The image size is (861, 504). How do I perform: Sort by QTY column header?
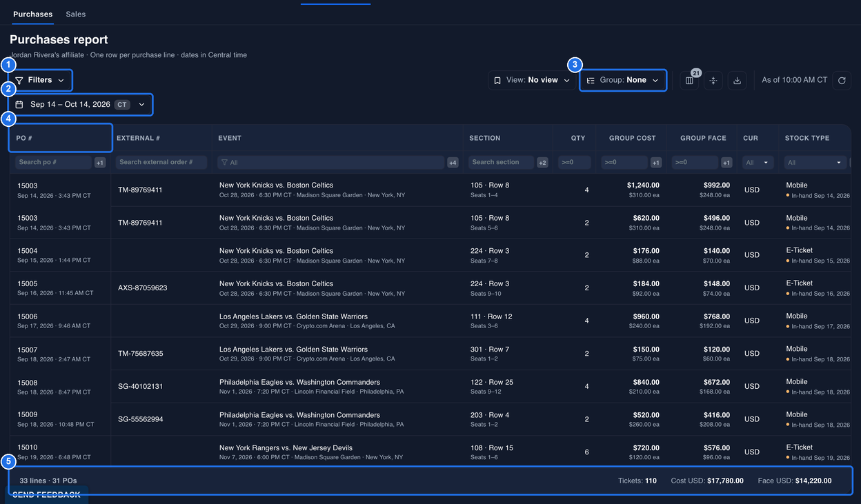coord(574,138)
